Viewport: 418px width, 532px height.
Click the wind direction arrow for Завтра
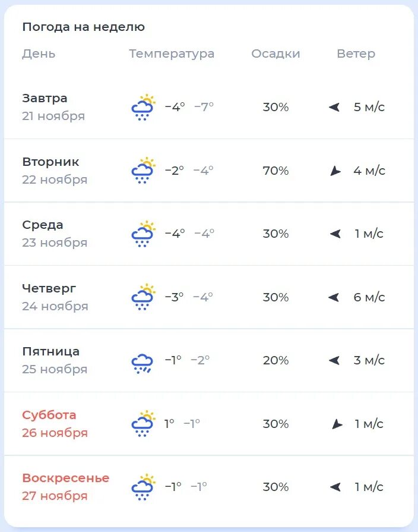point(334,107)
